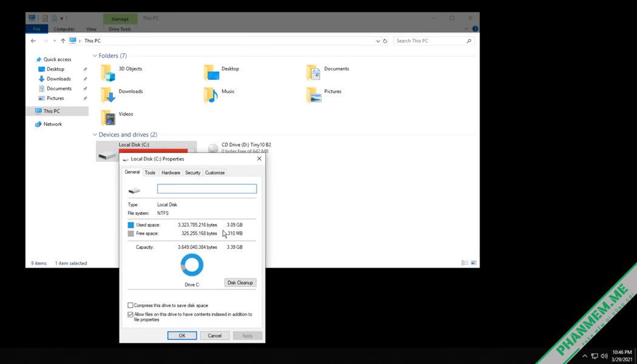Click the Properties quick access toolbar icon
The image size is (637, 364).
[45, 18]
